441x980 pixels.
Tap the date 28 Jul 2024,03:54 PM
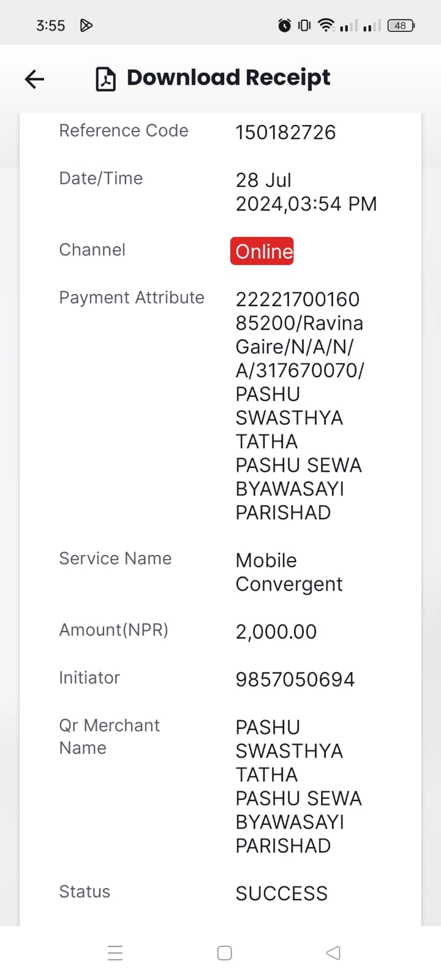(x=306, y=192)
